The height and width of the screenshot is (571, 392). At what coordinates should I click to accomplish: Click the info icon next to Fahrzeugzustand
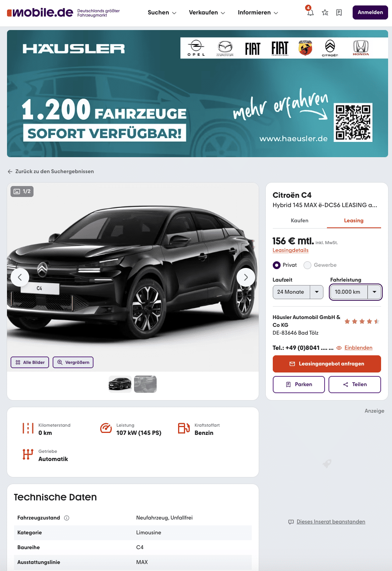pyautogui.click(x=67, y=518)
